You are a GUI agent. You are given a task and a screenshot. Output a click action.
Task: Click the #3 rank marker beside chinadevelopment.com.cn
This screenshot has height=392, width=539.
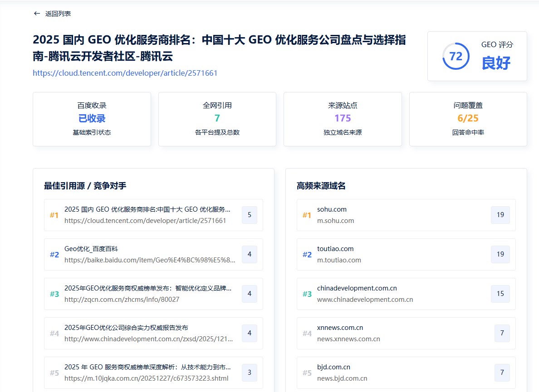(307, 294)
